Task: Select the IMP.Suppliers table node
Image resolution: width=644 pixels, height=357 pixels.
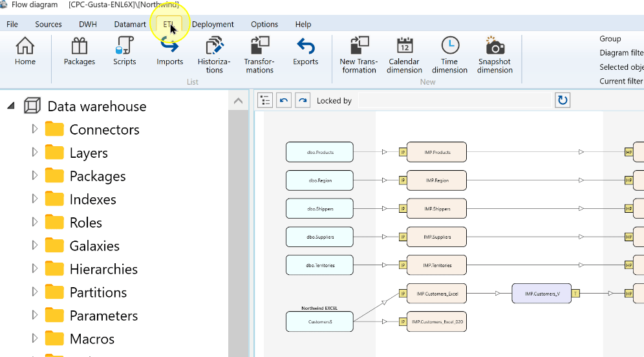Action: tap(436, 237)
